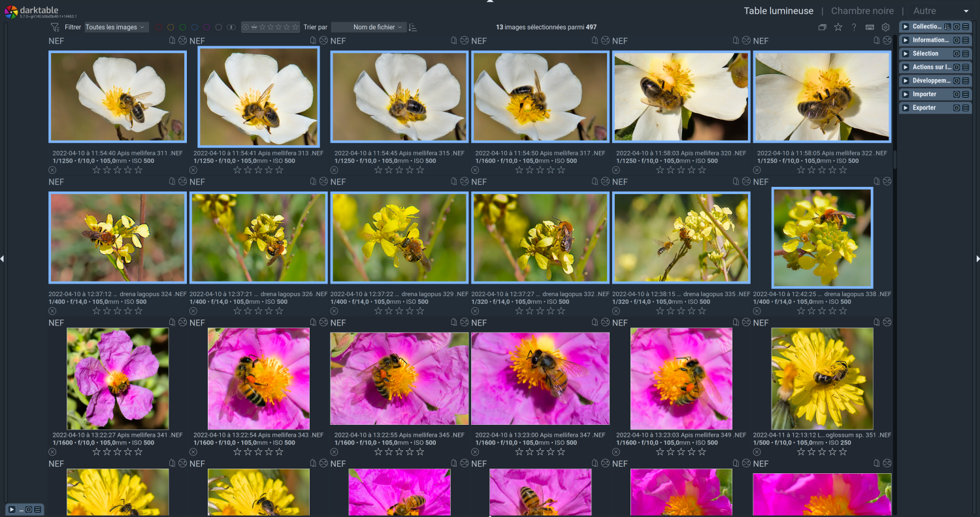980x517 pixels.
Task: Filter yellow color-labeled images
Action: coord(171,27)
